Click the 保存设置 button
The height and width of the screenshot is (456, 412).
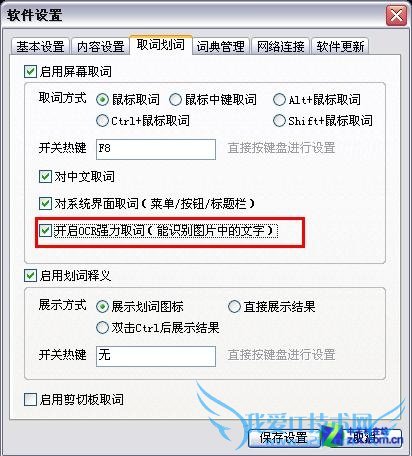(x=284, y=438)
